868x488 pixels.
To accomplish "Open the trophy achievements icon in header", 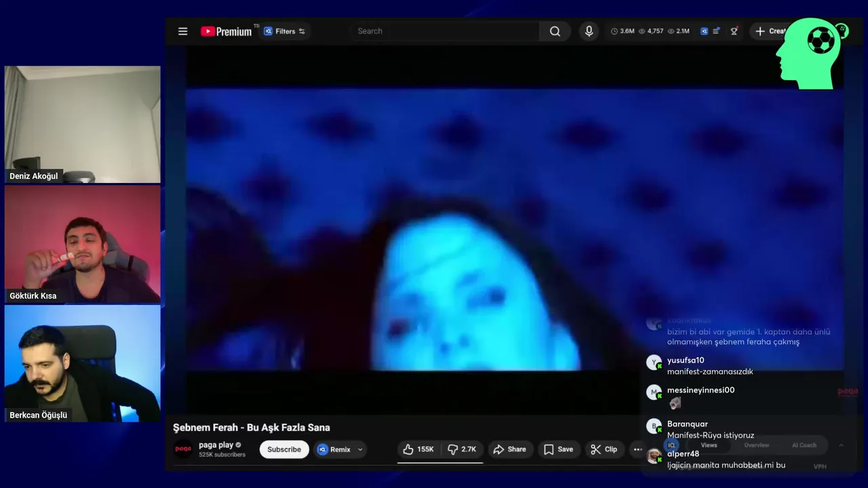I will pyautogui.click(x=734, y=31).
